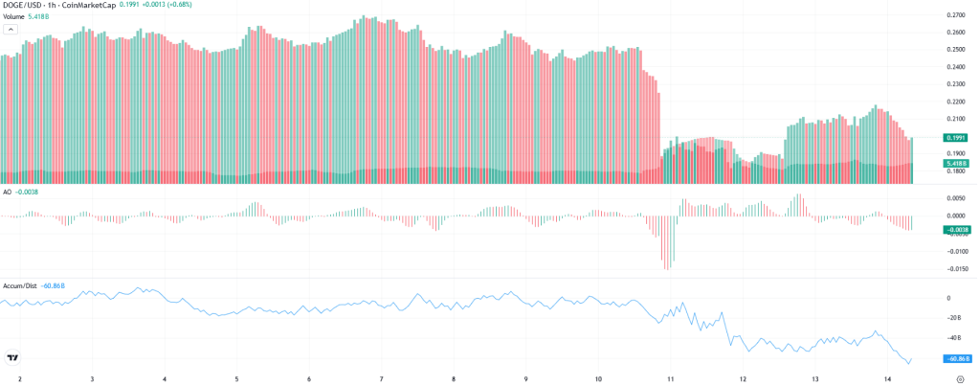Click date label 7 on the time axis
This screenshot has height=386, width=980.
[381, 379]
